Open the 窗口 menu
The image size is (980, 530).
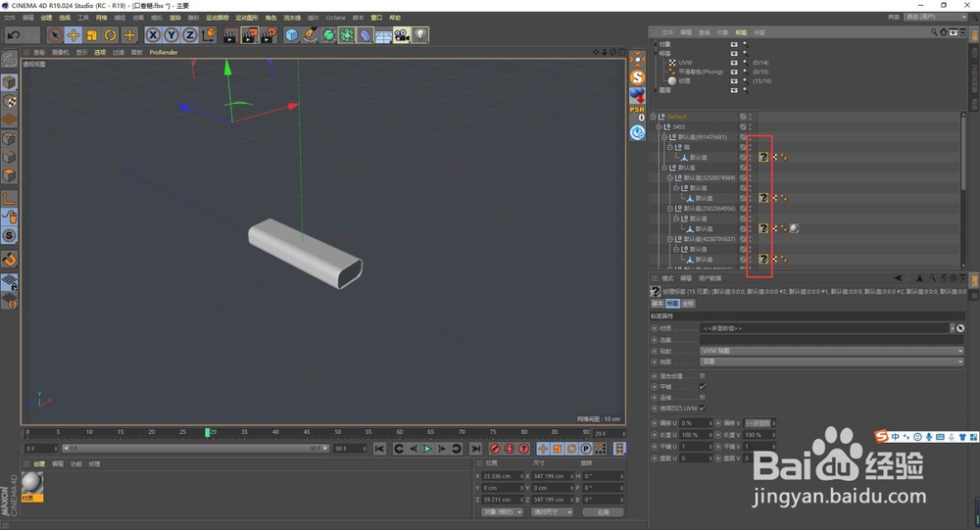[x=376, y=18]
